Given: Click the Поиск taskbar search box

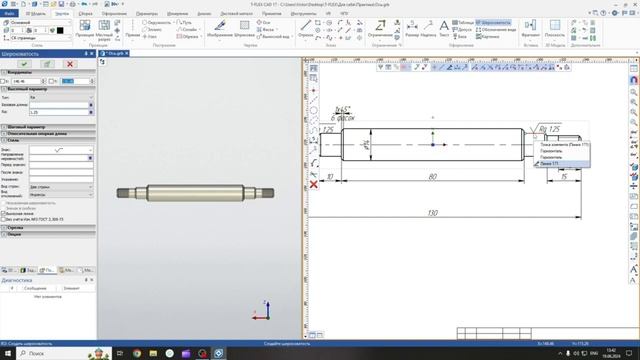Looking at the screenshot, I should tap(64, 353).
